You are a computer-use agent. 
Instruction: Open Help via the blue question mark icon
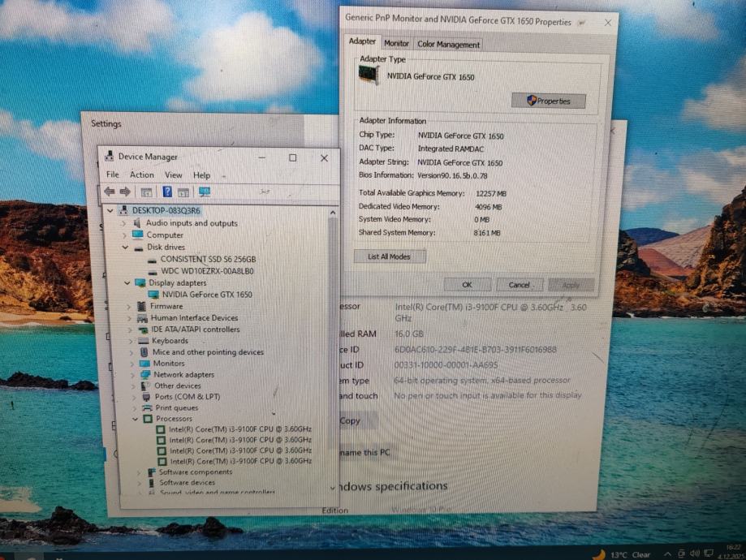tap(167, 192)
